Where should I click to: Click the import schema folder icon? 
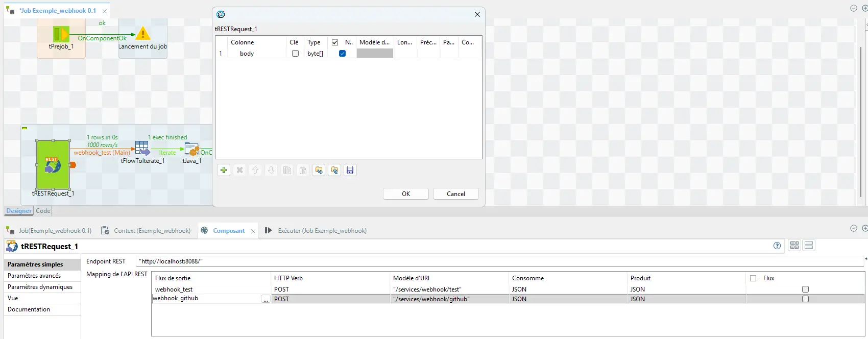pos(319,170)
